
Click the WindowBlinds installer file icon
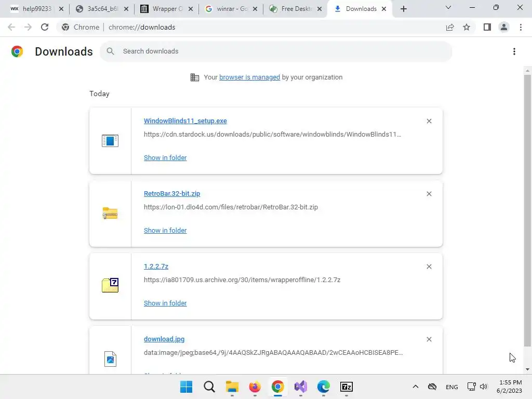point(110,140)
